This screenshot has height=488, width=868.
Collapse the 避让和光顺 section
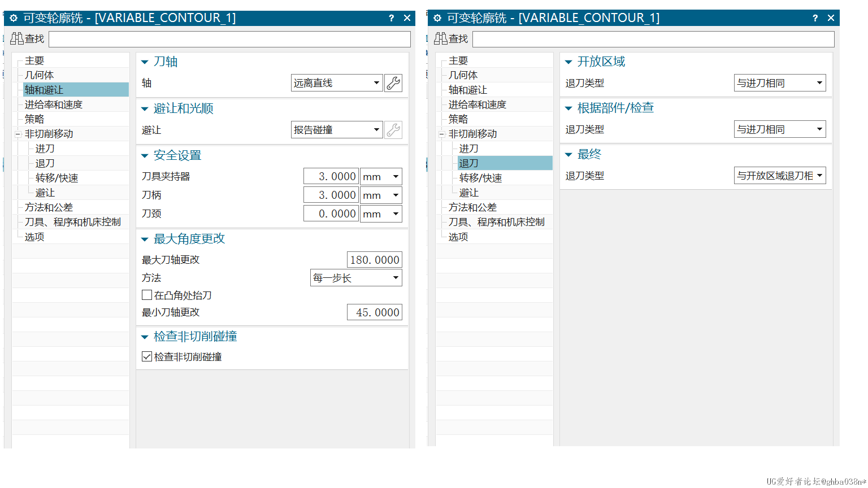pos(145,109)
